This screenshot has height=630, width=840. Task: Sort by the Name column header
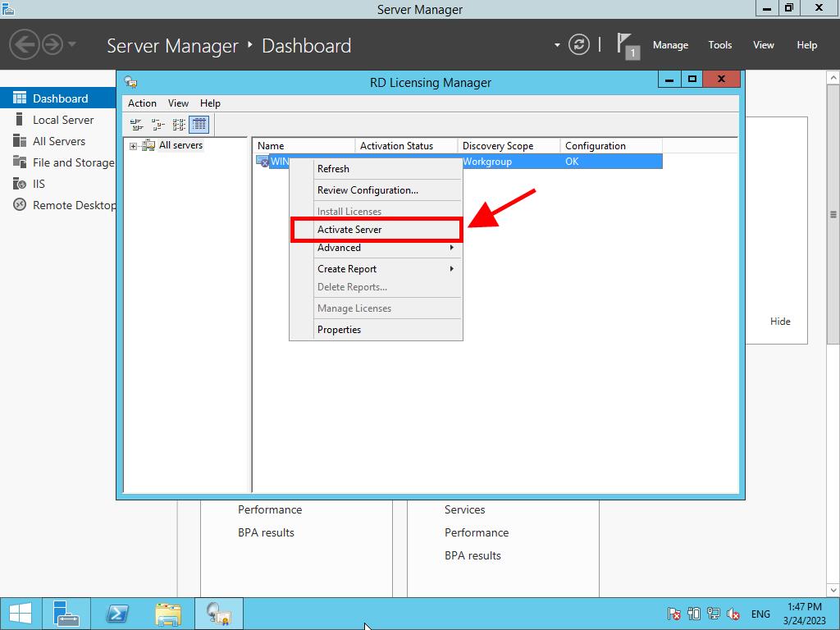(304, 146)
